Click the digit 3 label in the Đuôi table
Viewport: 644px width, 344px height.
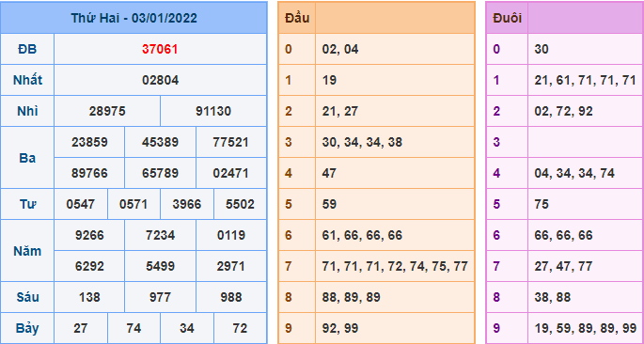(x=496, y=142)
